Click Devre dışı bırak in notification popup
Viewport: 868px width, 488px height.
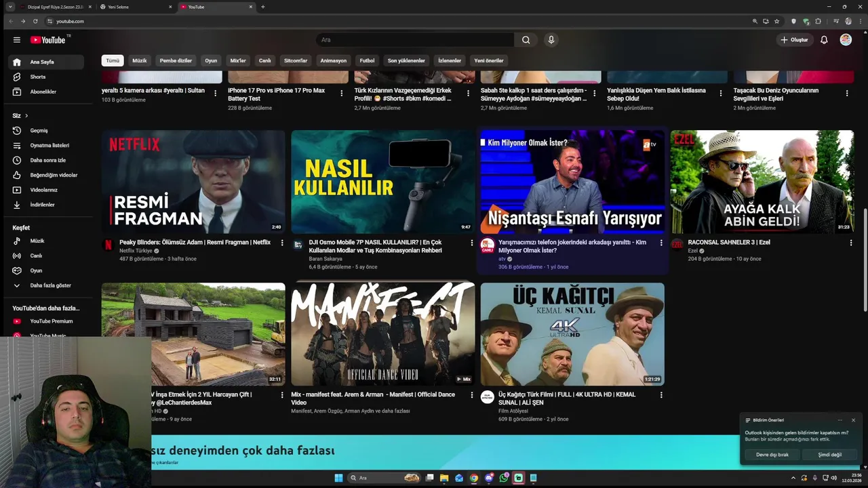pyautogui.click(x=772, y=455)
